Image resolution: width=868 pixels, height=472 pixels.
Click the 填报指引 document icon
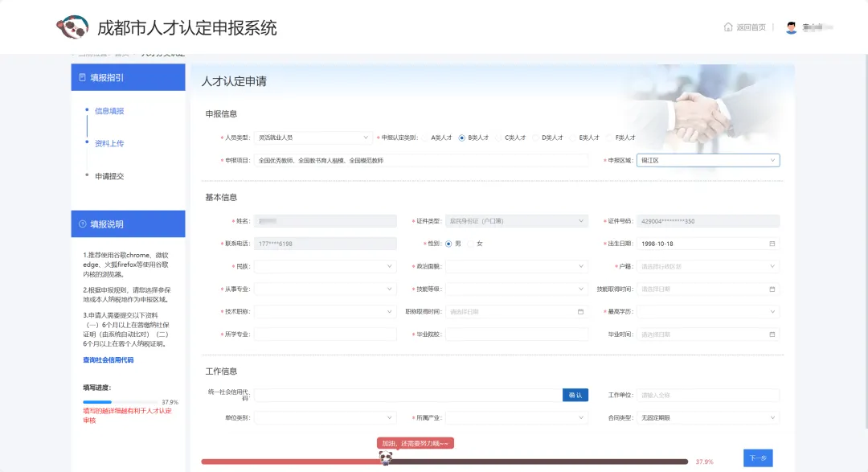click(82, 77)
